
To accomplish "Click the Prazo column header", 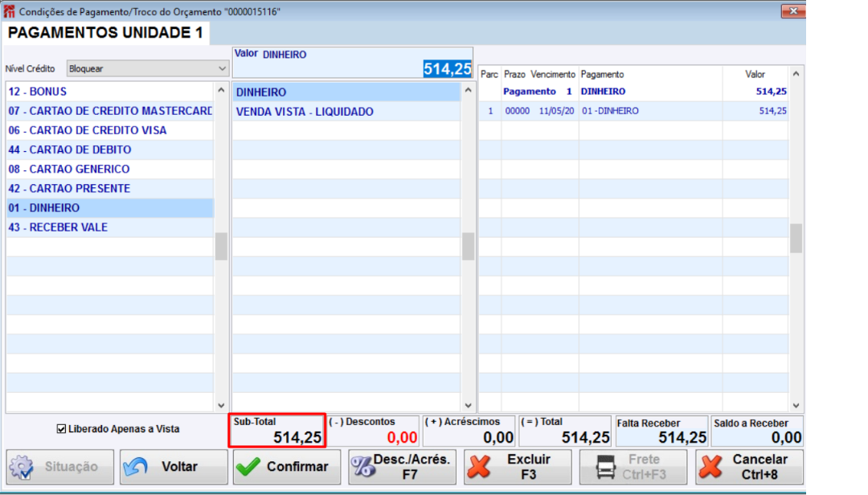I will 514,74.
